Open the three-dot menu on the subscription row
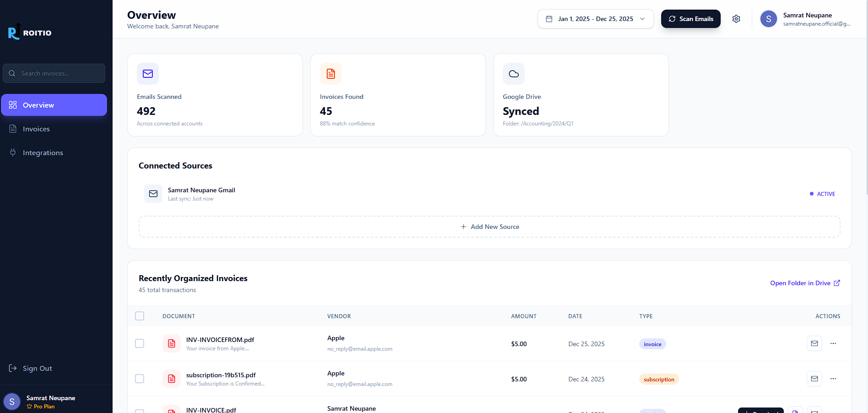 833,379
